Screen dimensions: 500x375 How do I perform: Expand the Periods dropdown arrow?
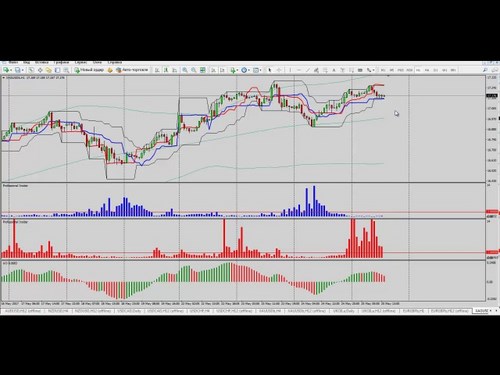click(x=249, y=70)
